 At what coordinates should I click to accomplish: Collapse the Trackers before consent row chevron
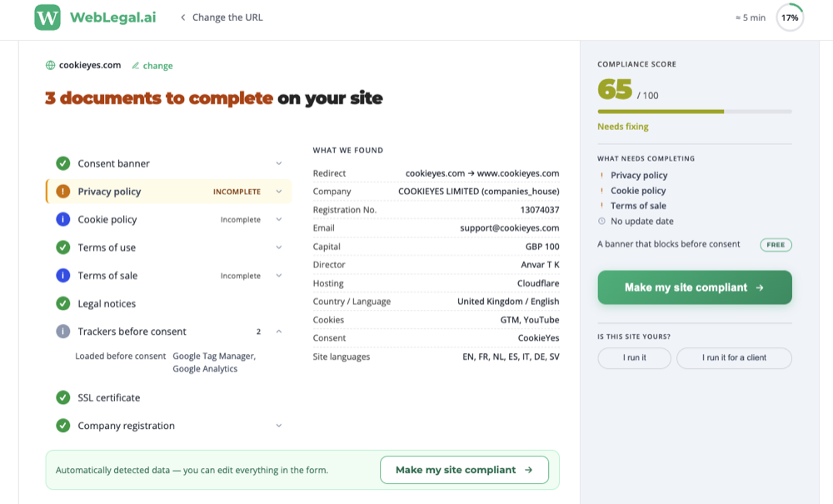coord(279,332)
